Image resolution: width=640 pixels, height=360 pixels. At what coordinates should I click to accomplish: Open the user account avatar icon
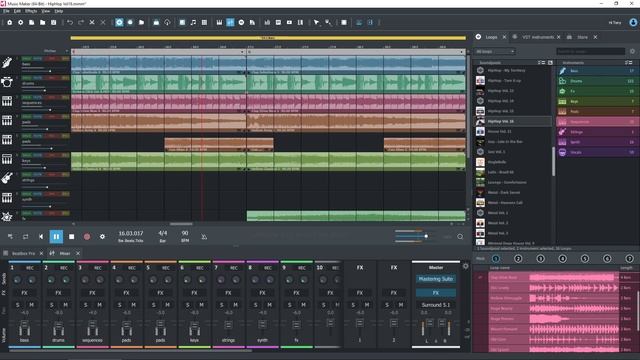633,22
